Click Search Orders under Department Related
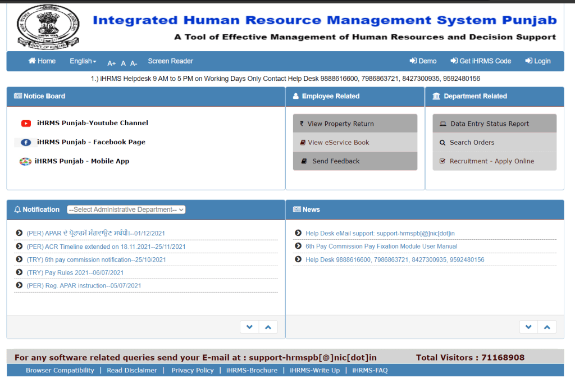This screenshot has width=575, height=392. [x=494, y=142]
